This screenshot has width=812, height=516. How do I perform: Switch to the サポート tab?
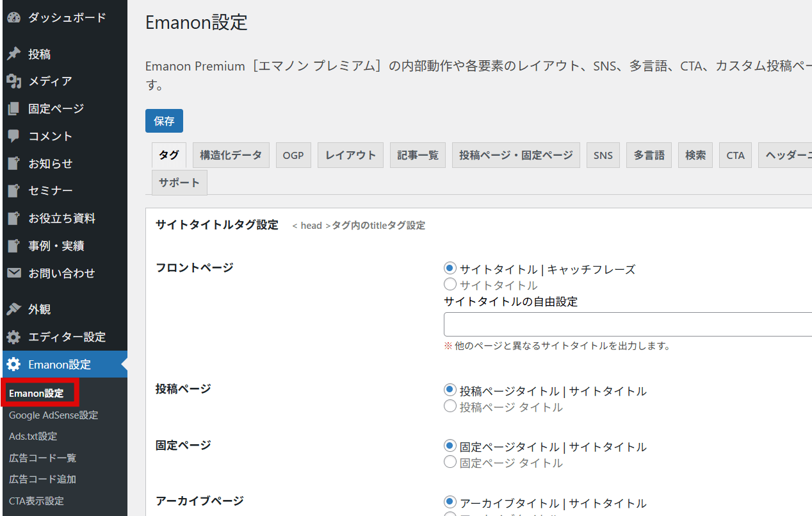tap(179, 183)
